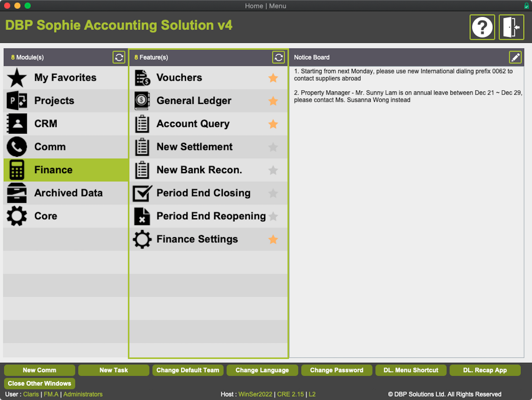Viewport: 532px width, 400px height.
Task: Open the Period End Closing feature
Action: click(x=209, y=193)
